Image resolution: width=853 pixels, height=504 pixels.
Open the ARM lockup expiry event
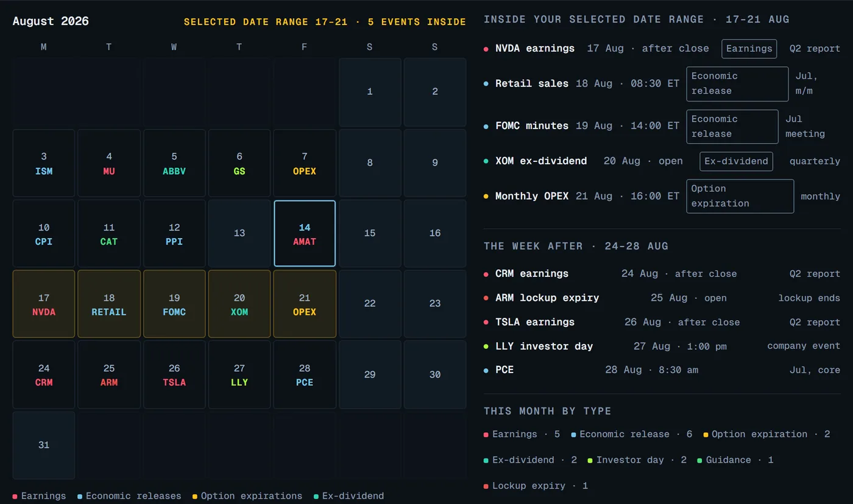[x=662, y=298]
